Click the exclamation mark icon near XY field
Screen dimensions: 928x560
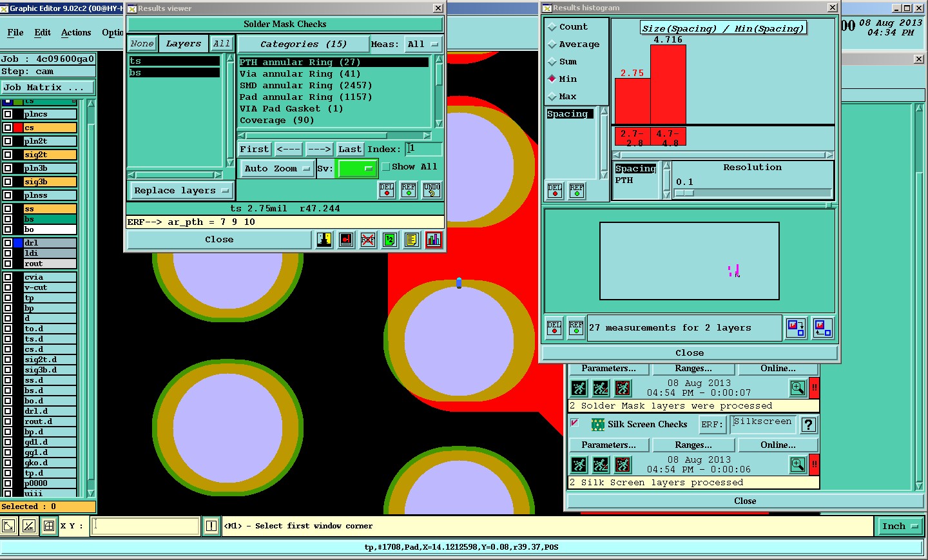click(x=211, y=526)
